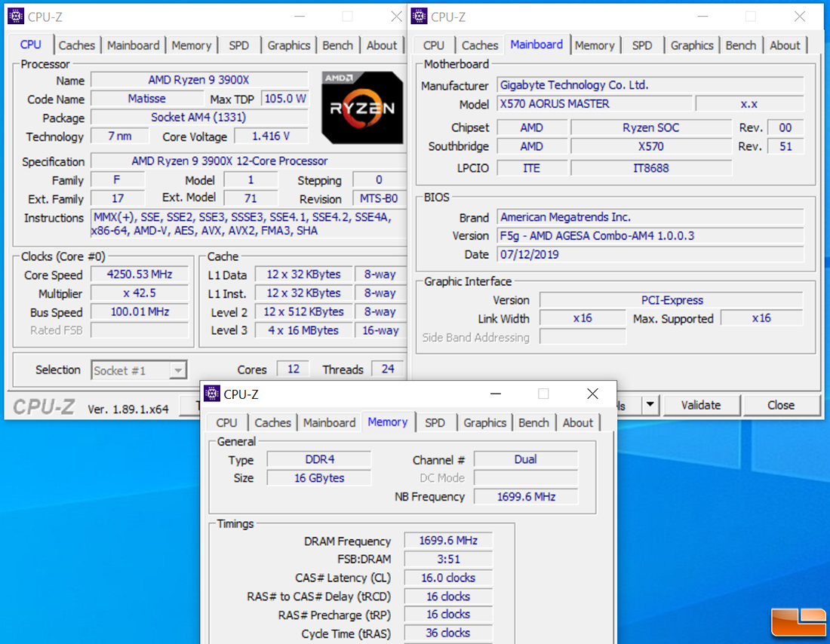Open the Mainboard tab in the left CPU window

coord(133,45)
